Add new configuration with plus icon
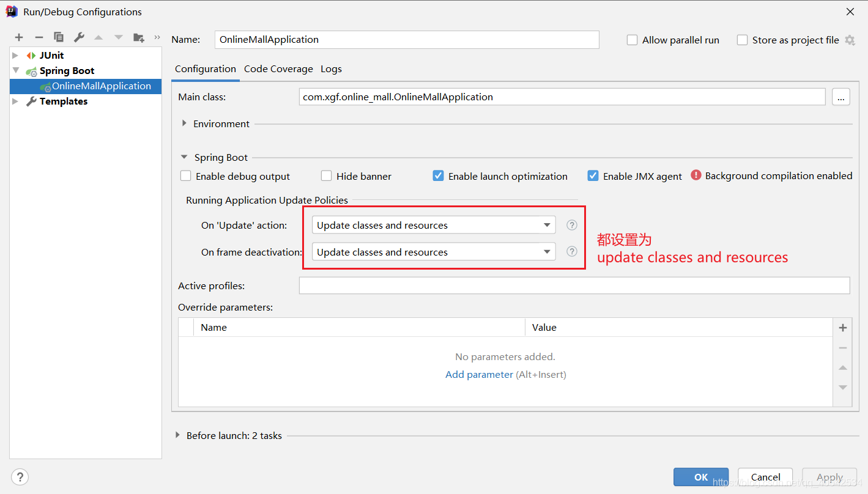 click(x=19, y=37)
